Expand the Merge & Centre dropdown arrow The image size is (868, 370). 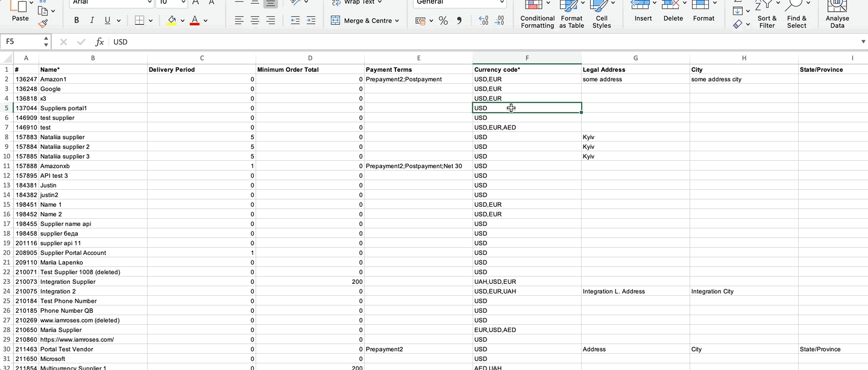(x=397, y=20)
